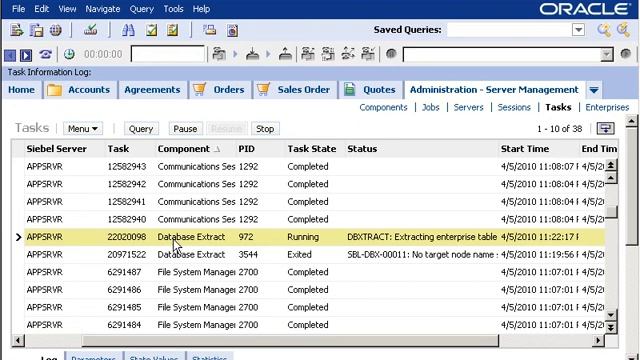Click the Stop button

(x=265, y=129)
